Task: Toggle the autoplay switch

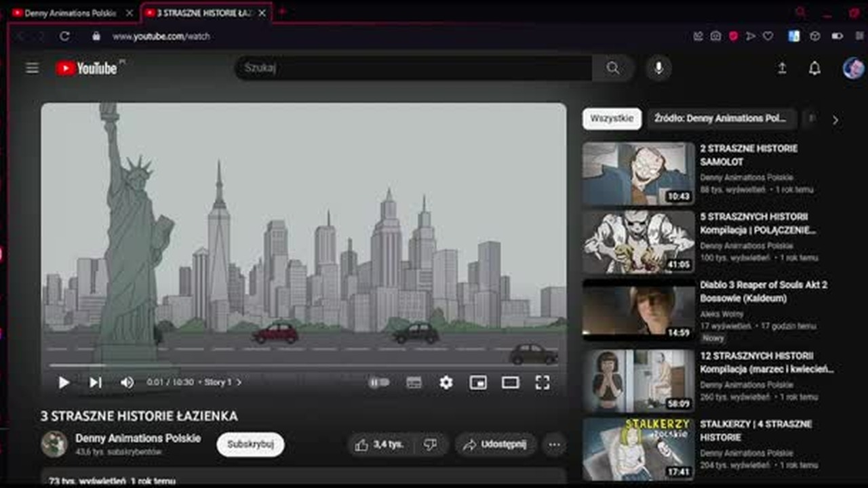Action: coord(379,382)
